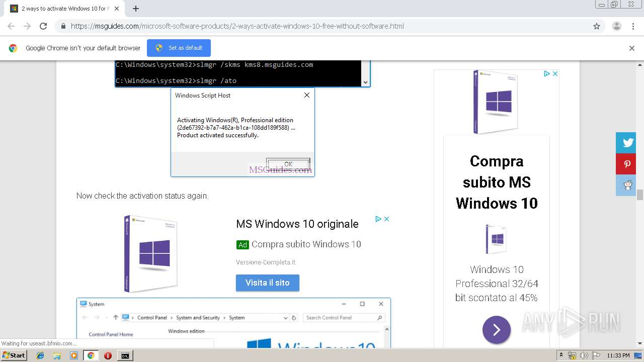Open AdChoices info on sidebar ad
Image resolution: width=644 pixels, height=362 pixels.
(x=546, y=73)
